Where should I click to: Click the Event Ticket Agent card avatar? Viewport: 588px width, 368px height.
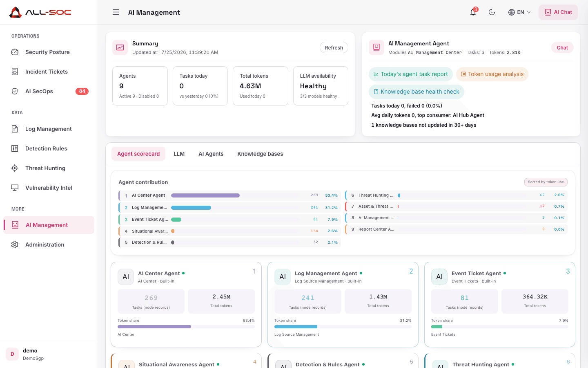coord(439,277)
